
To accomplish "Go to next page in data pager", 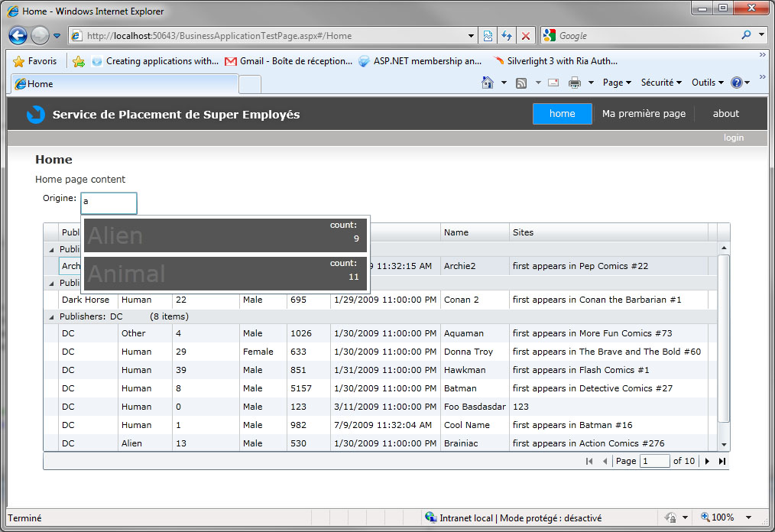I will point(707,461).
